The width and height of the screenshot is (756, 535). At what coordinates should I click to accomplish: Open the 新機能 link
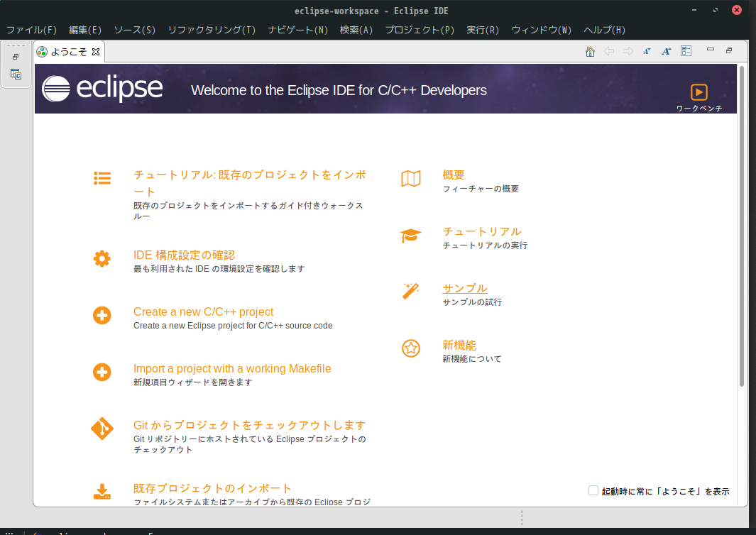click(459, 345)
